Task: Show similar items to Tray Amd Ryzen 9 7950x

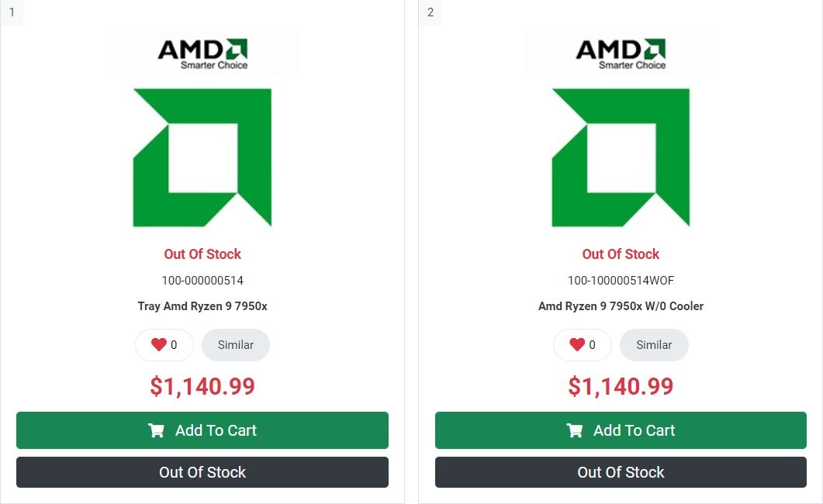Action: tap(236, 345)
